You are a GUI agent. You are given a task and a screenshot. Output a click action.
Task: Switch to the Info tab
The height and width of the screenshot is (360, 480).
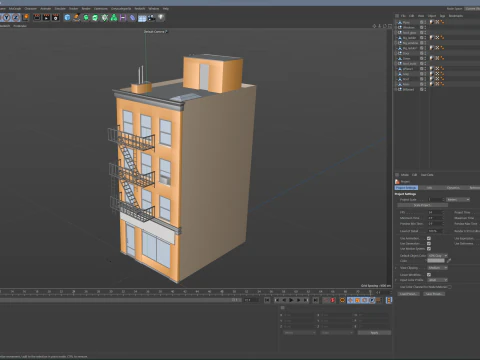click(429, 188)
